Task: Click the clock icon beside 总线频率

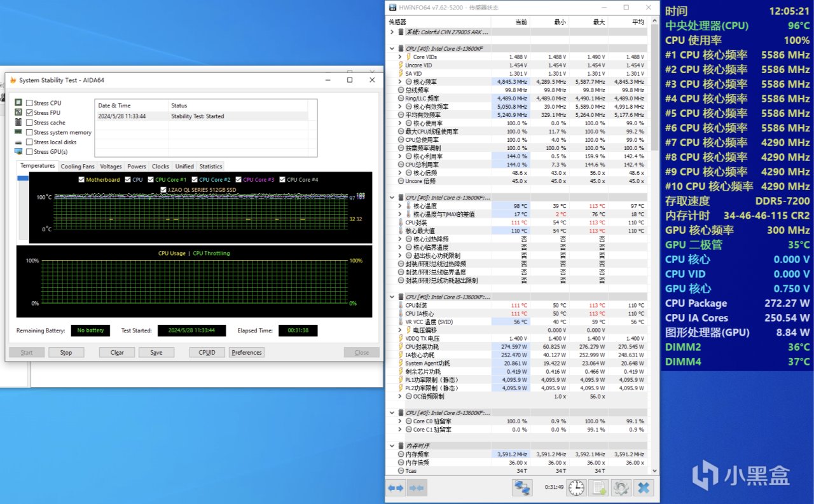Action: click(x=401, y=90)
